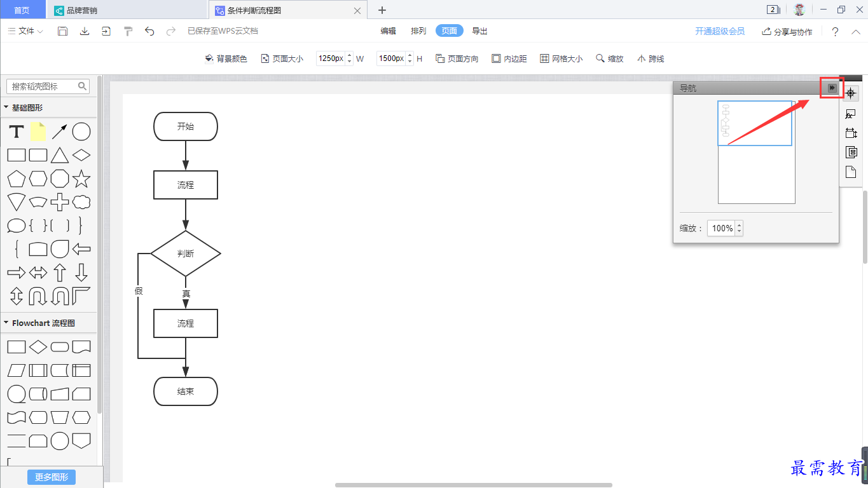Select the five-point star shape

pyautogui.click(x=81, y=179)
